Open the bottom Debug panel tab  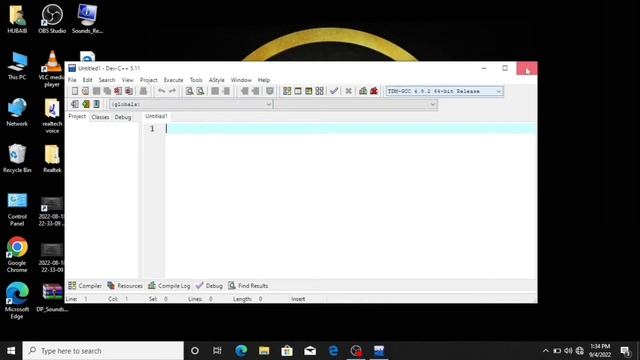209,286
